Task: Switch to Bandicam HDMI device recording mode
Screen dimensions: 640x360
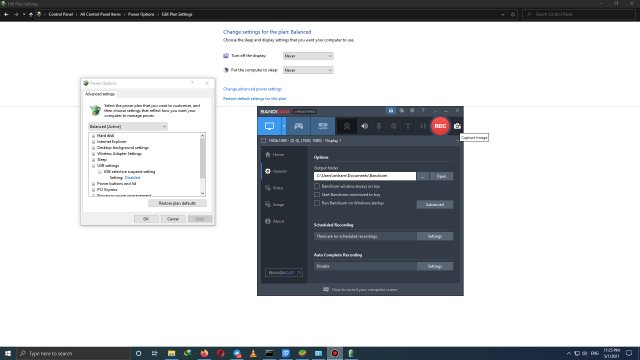Action: click(x=323, y=126)
